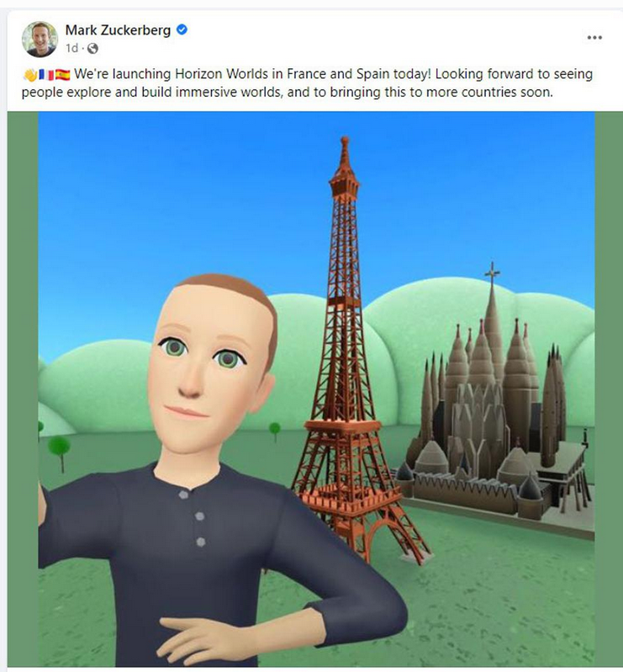Viewport: 623px width, 672px height.
Task: Click the Spain flag emoji
Action: 62,75
